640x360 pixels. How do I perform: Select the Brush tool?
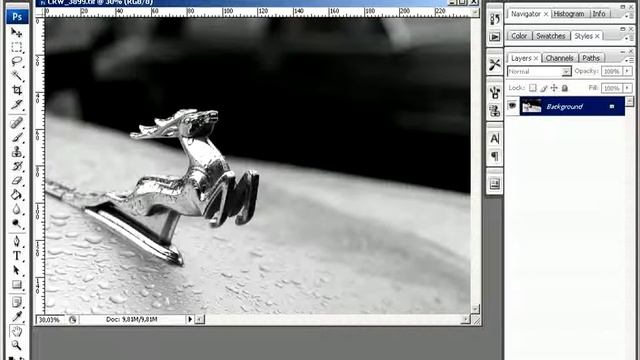(x=16, y=137)
